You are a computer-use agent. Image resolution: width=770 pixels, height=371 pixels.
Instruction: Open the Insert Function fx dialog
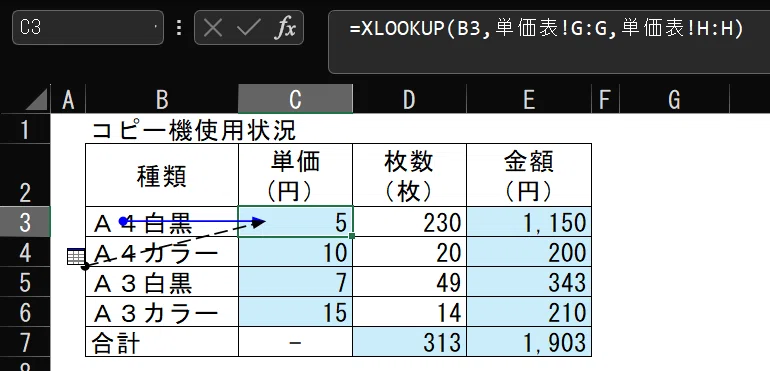pos(285,28)
